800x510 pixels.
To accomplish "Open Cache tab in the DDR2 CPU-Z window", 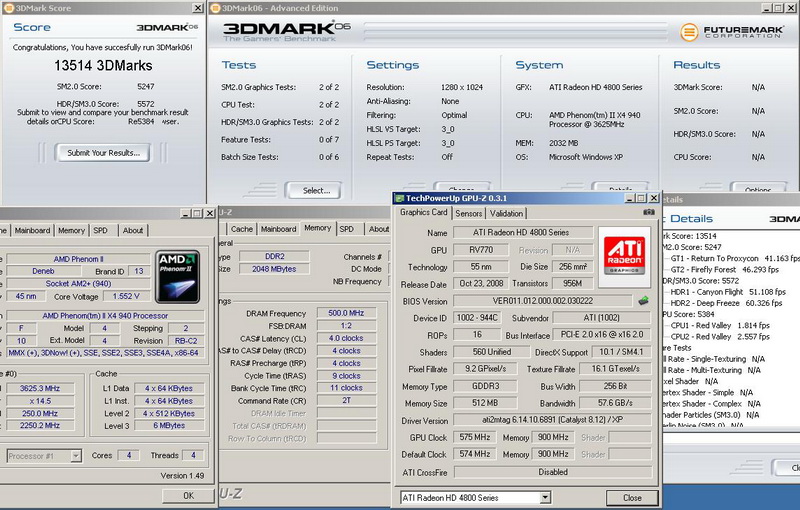I will (x=241, y=230).
